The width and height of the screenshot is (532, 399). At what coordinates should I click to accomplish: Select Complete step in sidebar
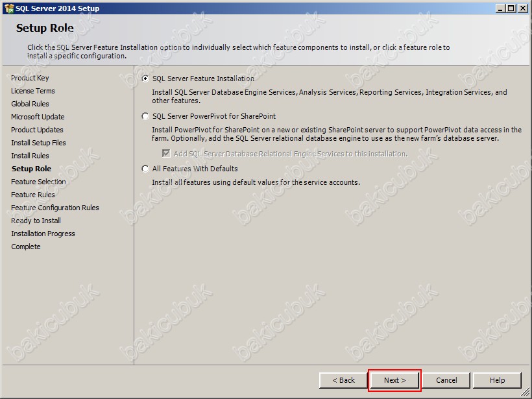click(26, 247)
